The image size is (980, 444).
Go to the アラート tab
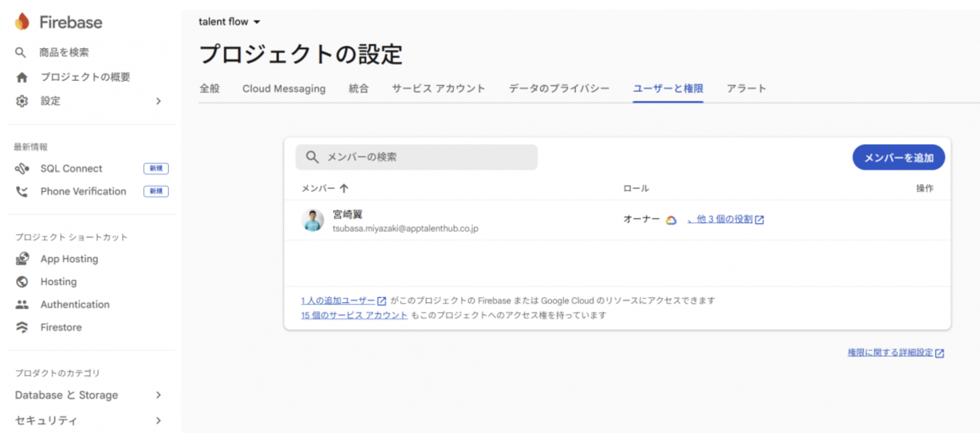[x=746, y=88]
